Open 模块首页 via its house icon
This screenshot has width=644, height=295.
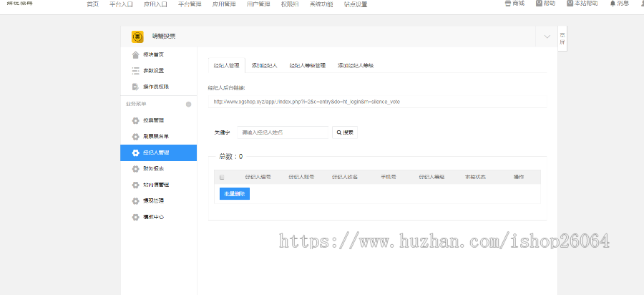pyautogui.click(x=135, y=54)
